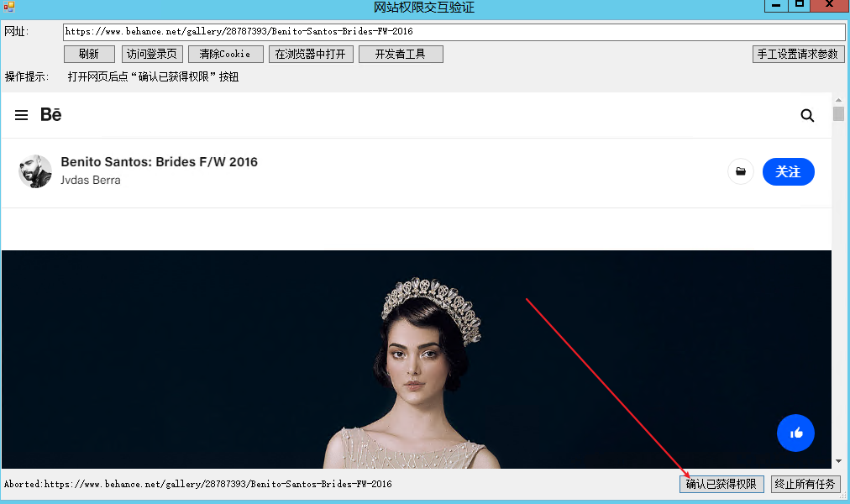
Task: Click 确认已获得权限 button
Action: pos(721,484)
